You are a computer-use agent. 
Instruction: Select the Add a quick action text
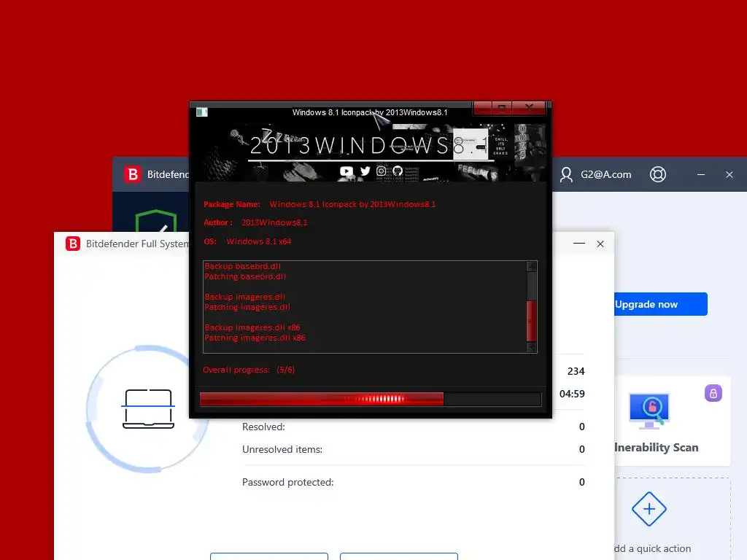652,548
